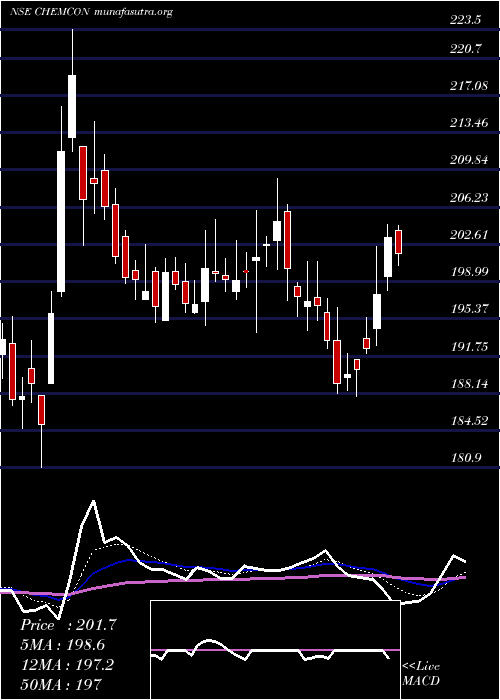Select the 213.46 price axis label
The width and height of the screenshot is (500, 700).
(469, 123)
